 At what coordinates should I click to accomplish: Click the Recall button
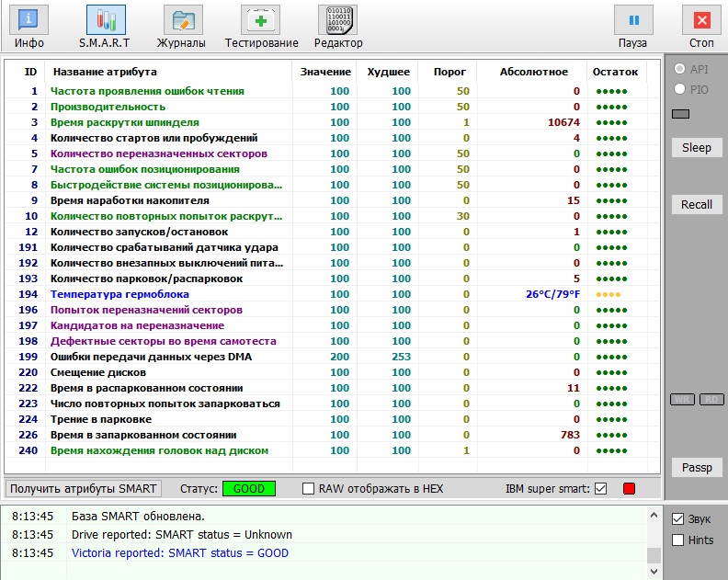(x=697, y=204)
